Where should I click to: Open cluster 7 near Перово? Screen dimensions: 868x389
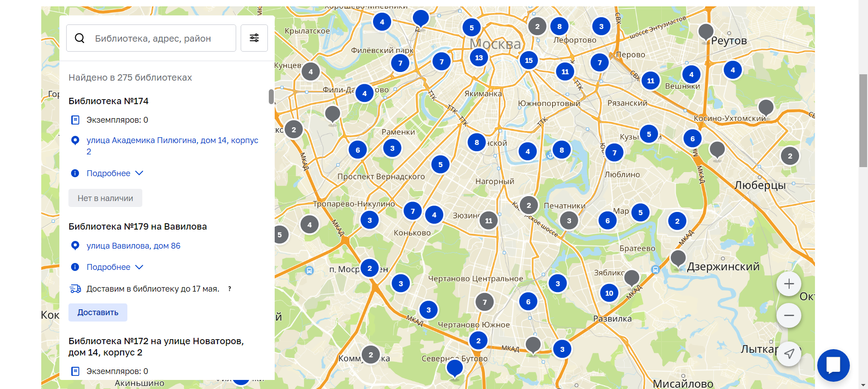(x=600, y=62)
